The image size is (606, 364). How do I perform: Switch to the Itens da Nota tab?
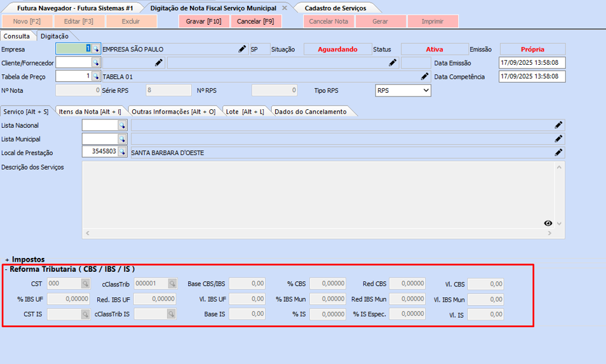point(90,111)
